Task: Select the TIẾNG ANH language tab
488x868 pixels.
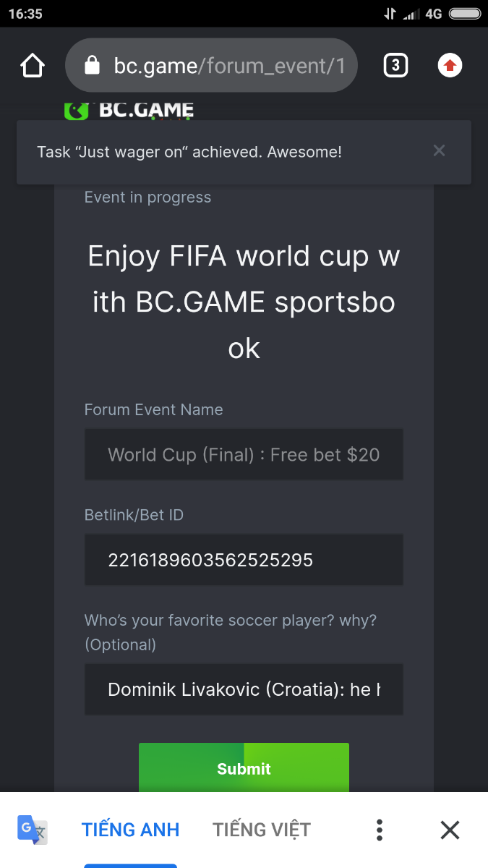Action: (130, 830)
